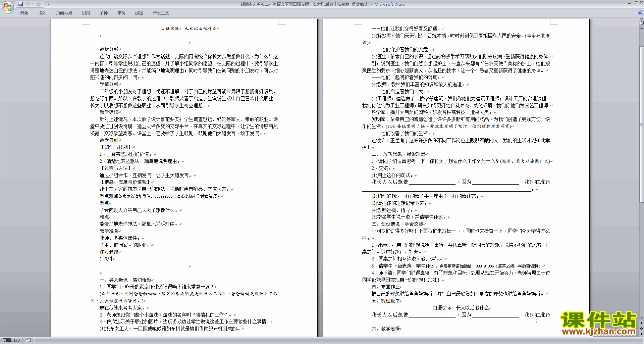This screenshot has width=644, height=344.
Task: Click the heading 五、梳理板书
Action: pyautogui.click(x=385, y=301)
